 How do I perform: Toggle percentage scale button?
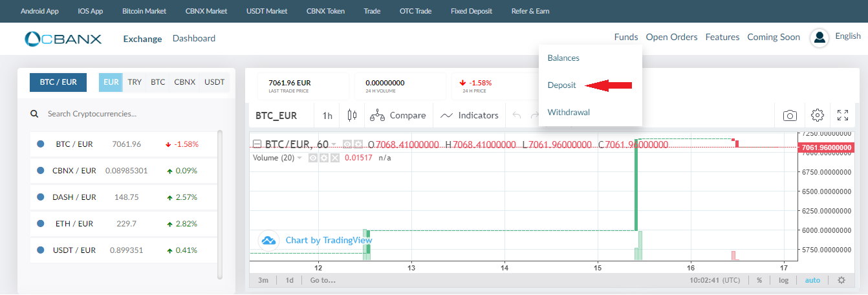pyautogui.click(x=759, y=280)
